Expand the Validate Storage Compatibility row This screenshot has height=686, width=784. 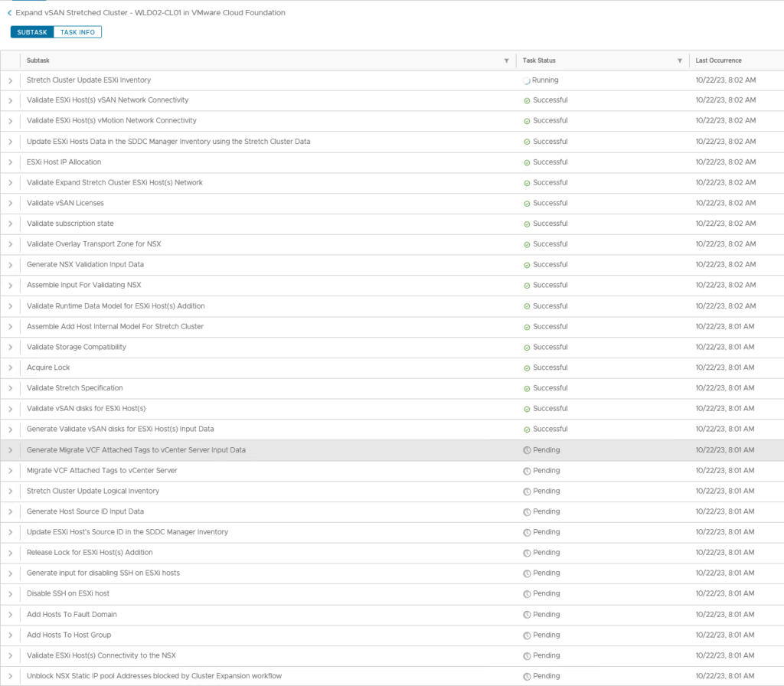tap(11, 348)
